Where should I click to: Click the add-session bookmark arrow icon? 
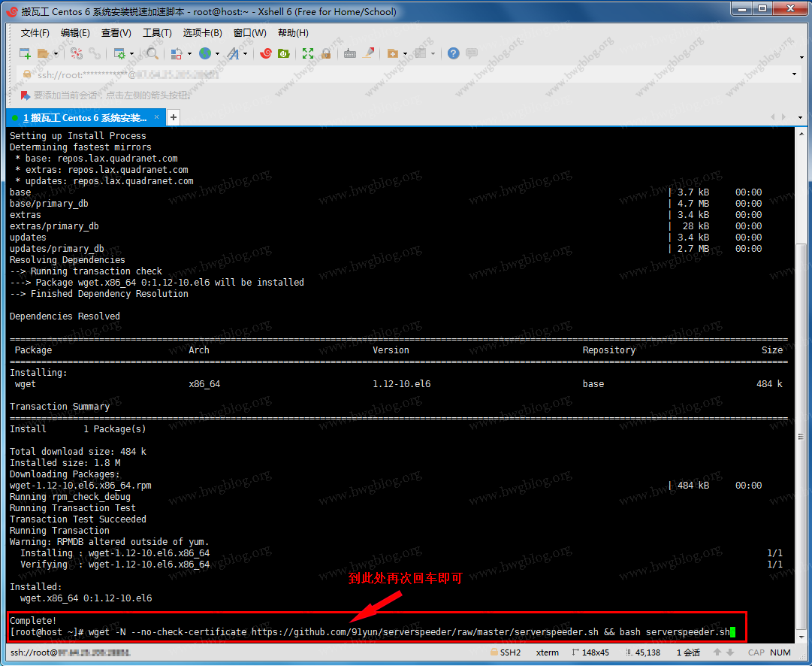(x=25, y=95)
